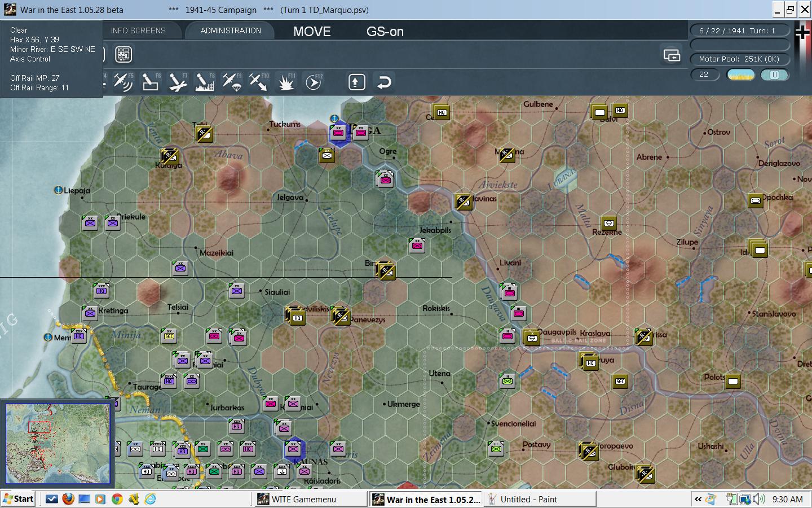The width and height of the screenshot is (812, 508).
Task: Click the volume speaker tray icon
Action: click(760, 499)
